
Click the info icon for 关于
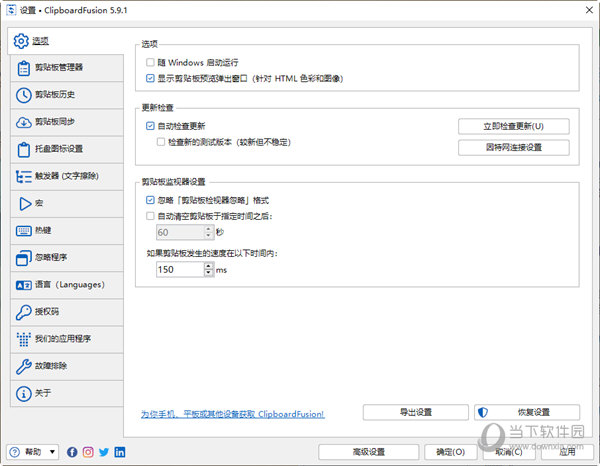[23, 393]
